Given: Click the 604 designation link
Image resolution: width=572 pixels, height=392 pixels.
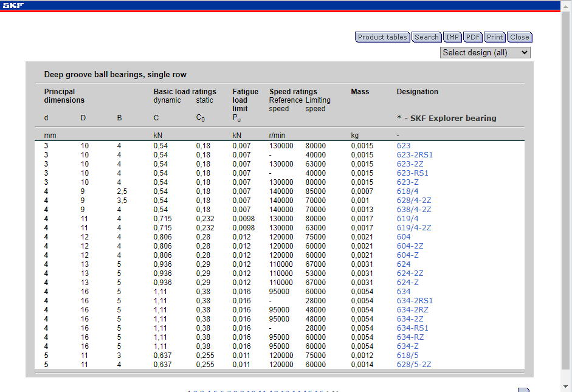Looking at the screenshot, I should (x=404, y=237).
